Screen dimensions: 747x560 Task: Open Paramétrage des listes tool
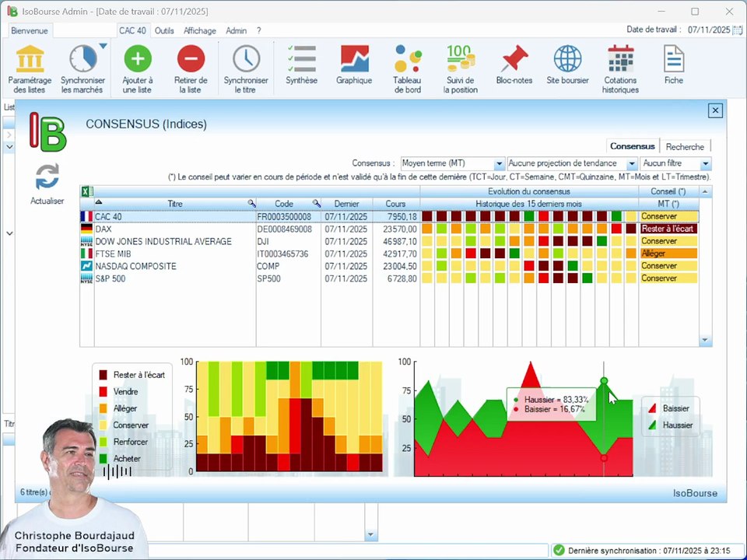click(x=30, y=69)
